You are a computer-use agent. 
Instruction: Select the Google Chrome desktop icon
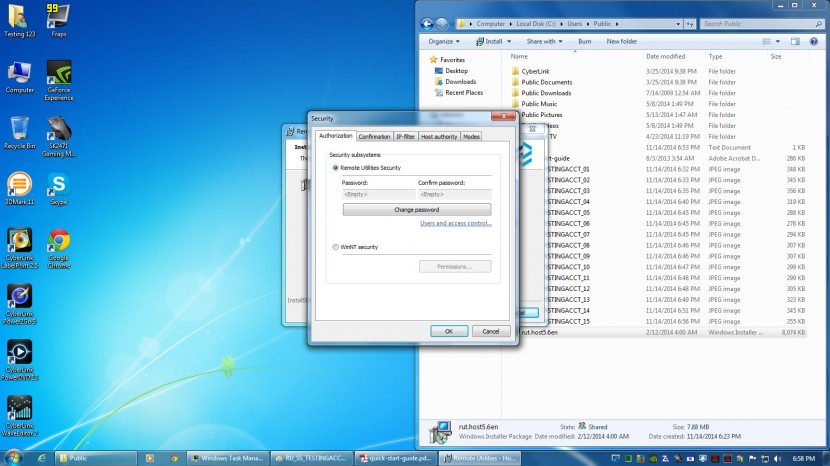coord(59,248)
